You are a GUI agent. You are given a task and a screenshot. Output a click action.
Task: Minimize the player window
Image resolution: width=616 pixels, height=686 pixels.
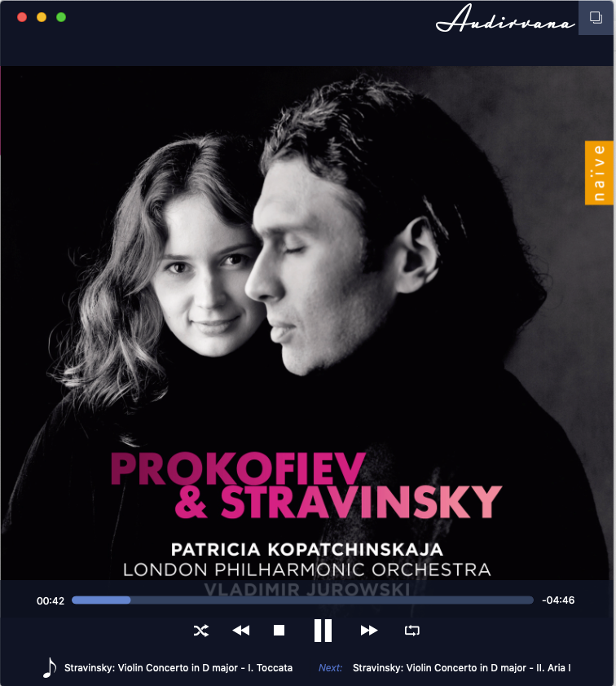[42, 17]
